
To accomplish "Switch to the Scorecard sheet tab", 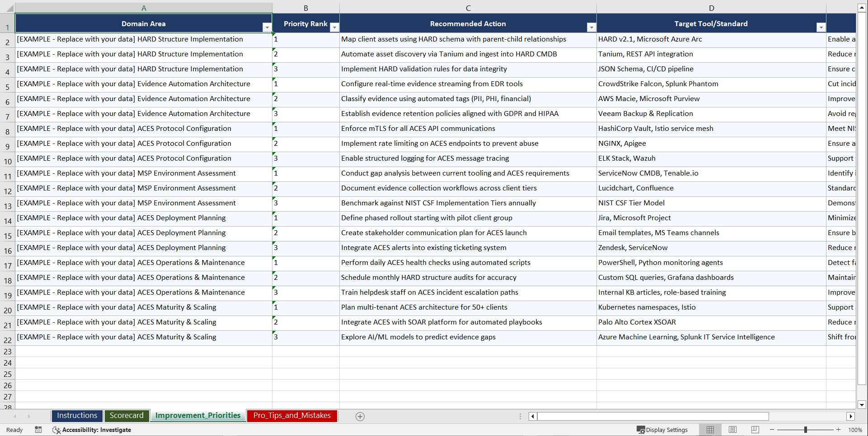I will pyautogui.click(x=127, y=416).
